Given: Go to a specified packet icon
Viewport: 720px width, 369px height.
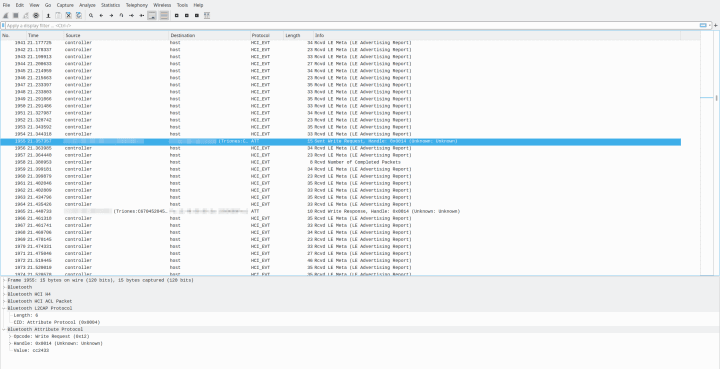Looking at the screenshot, I should 121,16.
